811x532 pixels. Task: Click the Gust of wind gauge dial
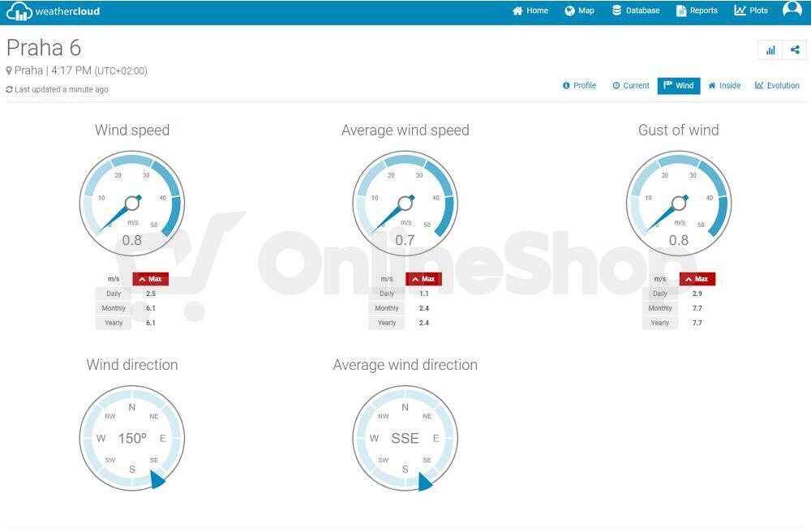(x=679, y=204)
